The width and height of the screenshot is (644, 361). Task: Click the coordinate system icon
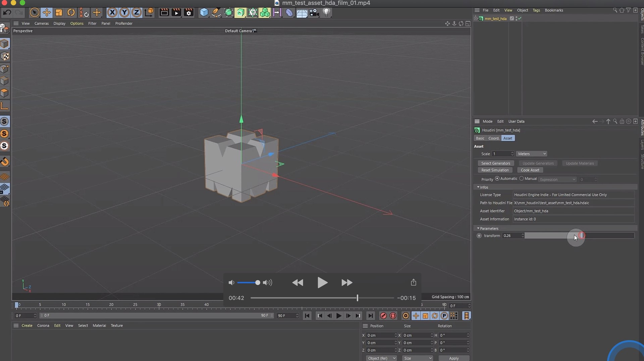(x=149, y=13)
